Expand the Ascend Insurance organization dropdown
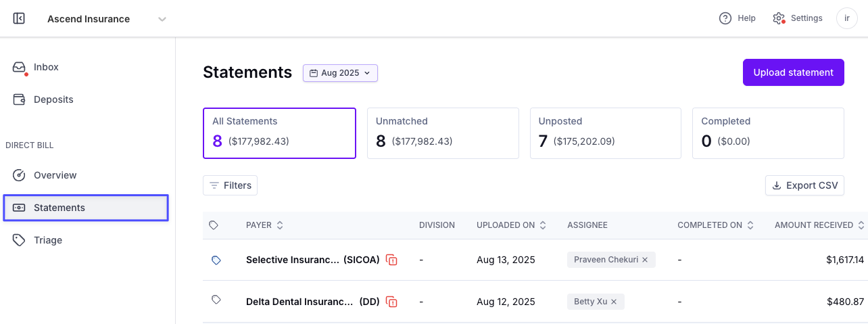The height and width of the screenshot is (324, 868). point(162,19)
